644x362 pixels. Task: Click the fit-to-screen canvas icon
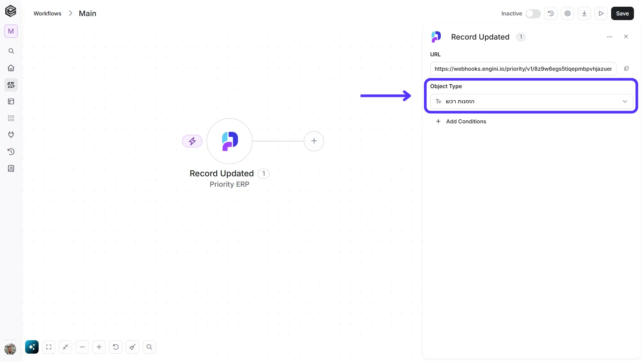point(49,347)
